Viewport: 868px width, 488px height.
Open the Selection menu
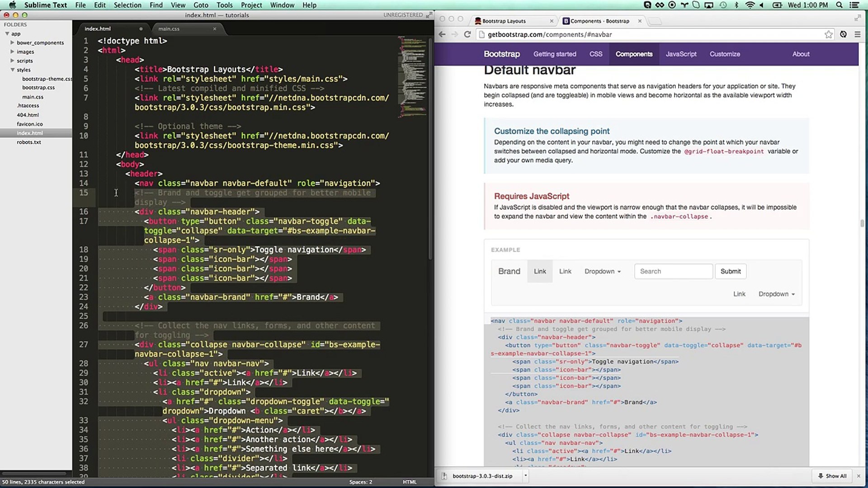(127, 5)
